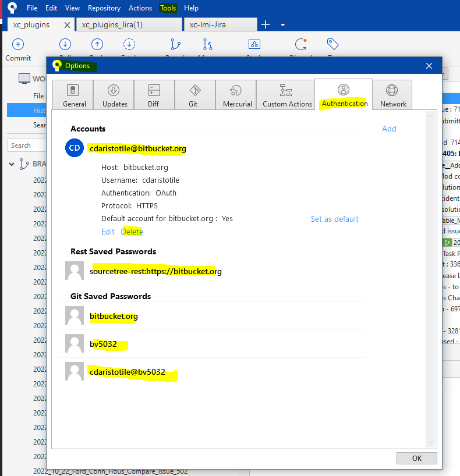Select the History item in sidebar
Viewport: 460px width, 476px height.
tap(27, 110)
